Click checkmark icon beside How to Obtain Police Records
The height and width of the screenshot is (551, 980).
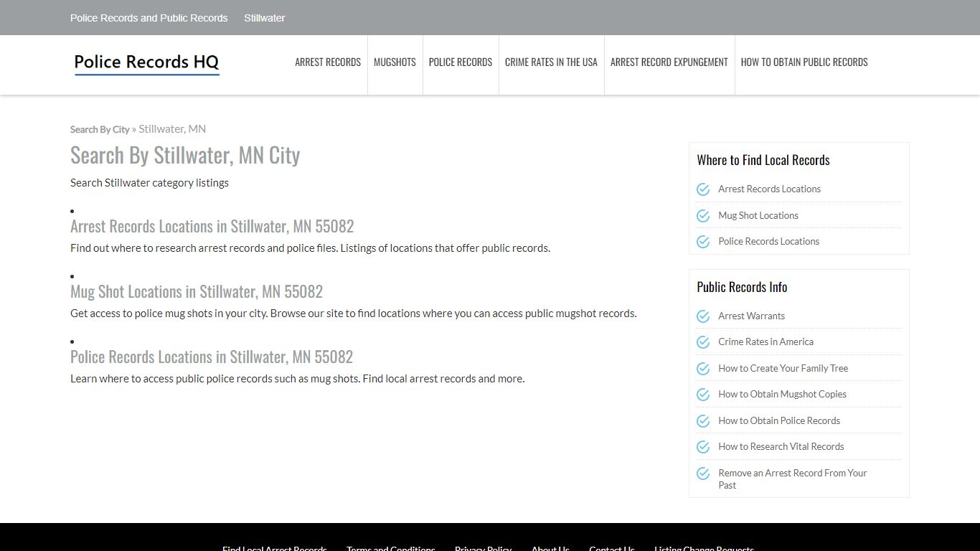point(703,421)
